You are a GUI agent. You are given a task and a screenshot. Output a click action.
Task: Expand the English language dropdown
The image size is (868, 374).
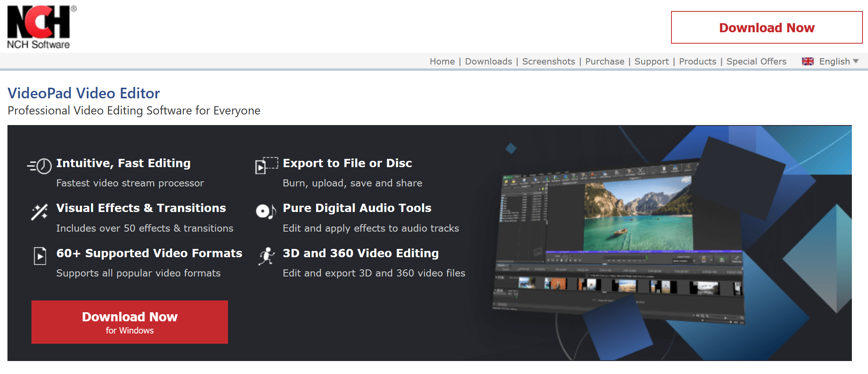tap(839, 61)
